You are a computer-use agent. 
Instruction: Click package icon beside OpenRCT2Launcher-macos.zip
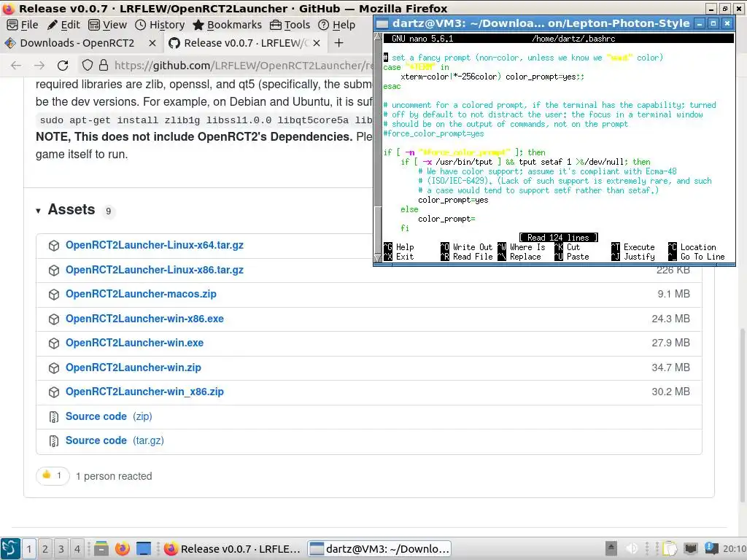[54, 295]
